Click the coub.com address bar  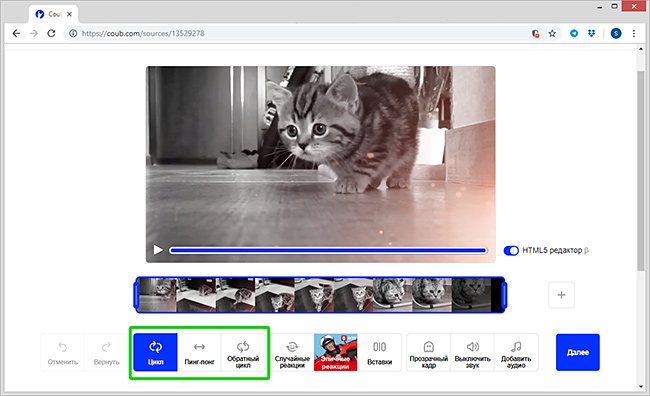click(x=298, y=34)
